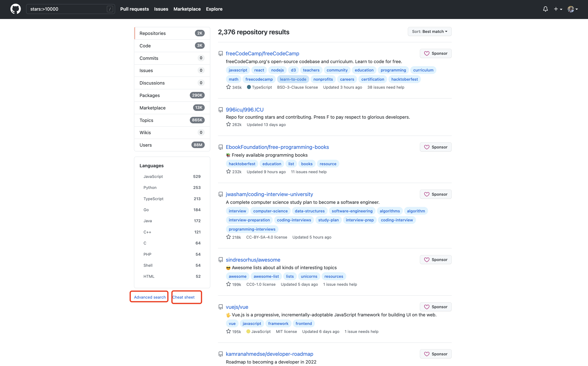
Task: Open the notifications bell
Action: click(545, 9)
